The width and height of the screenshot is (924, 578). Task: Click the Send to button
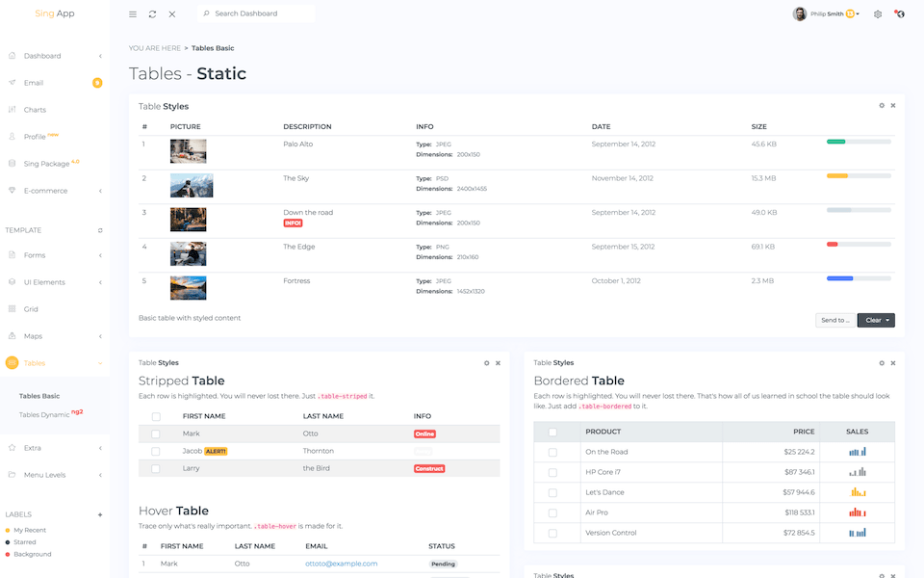coord(834,319)
